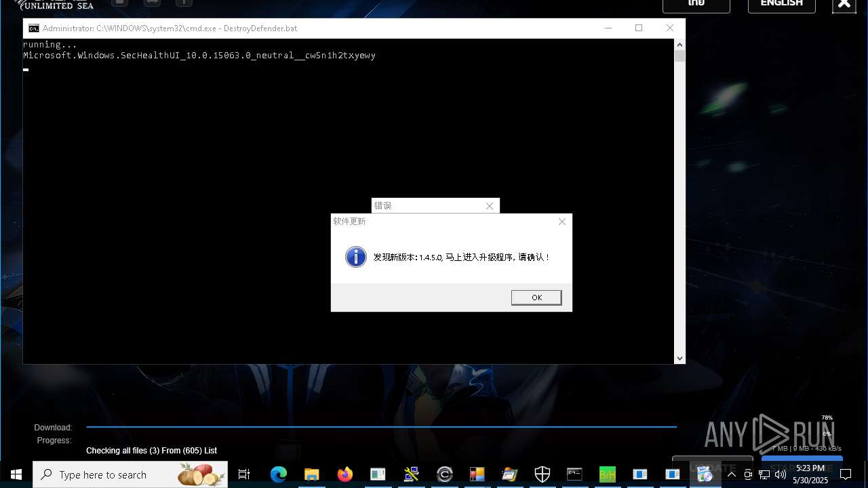
Task: Click the Meet Now camera tray icon
Action: click(x=749, y=474)
